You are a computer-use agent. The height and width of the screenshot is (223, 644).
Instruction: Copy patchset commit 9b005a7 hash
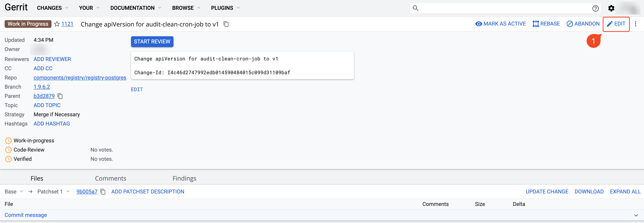[x=103, y=192]
